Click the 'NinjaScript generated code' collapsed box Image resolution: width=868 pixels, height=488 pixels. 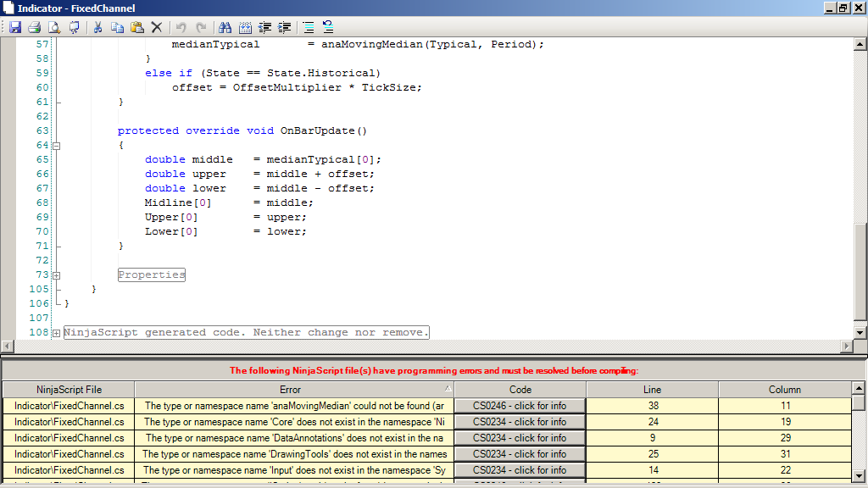[x=247, y=332]
